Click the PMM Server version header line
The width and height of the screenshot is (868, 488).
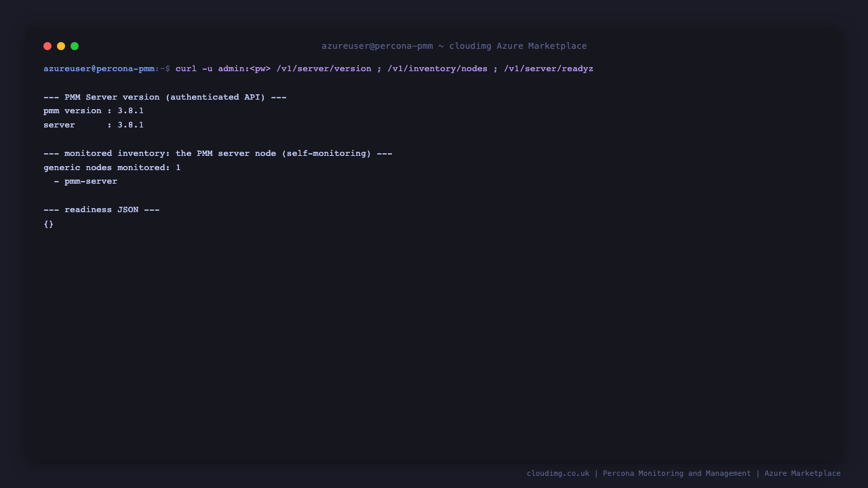click(165, 97)
